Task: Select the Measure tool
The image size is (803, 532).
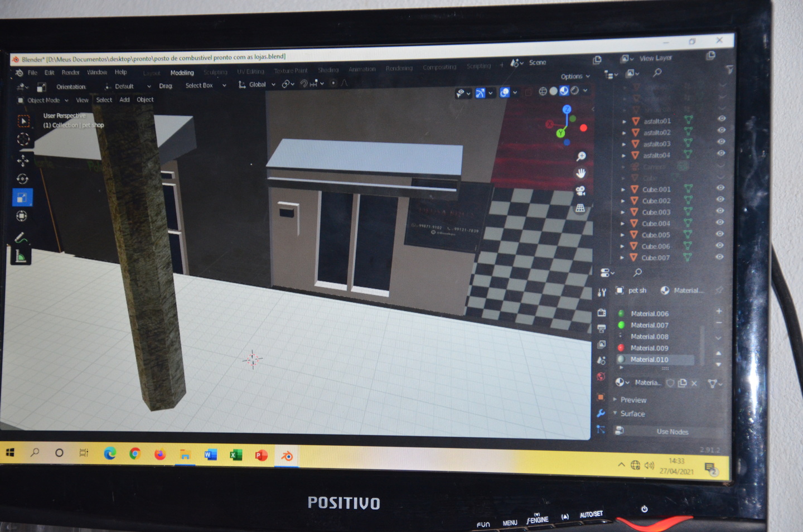Action: [22, 257]
